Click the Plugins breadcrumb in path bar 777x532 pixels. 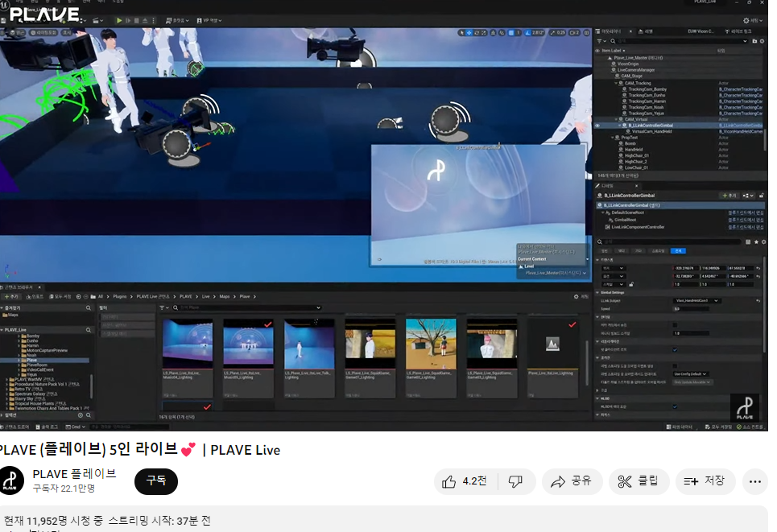119,296
